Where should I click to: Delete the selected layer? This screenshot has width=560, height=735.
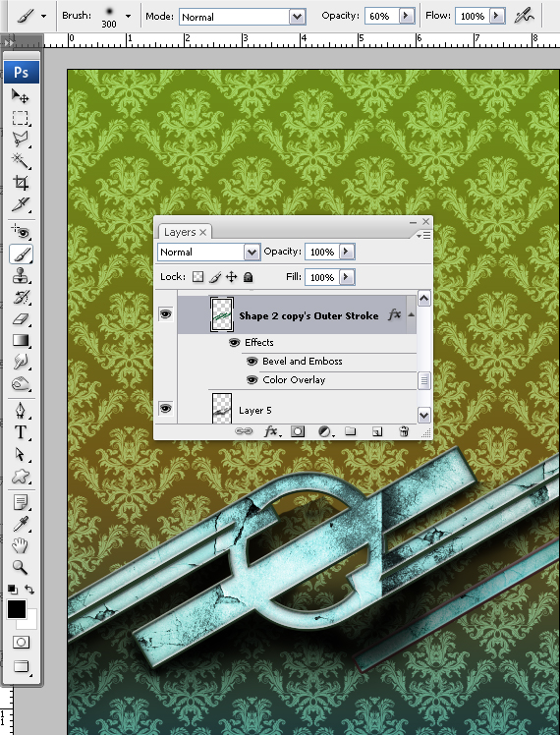pos(404,431)
